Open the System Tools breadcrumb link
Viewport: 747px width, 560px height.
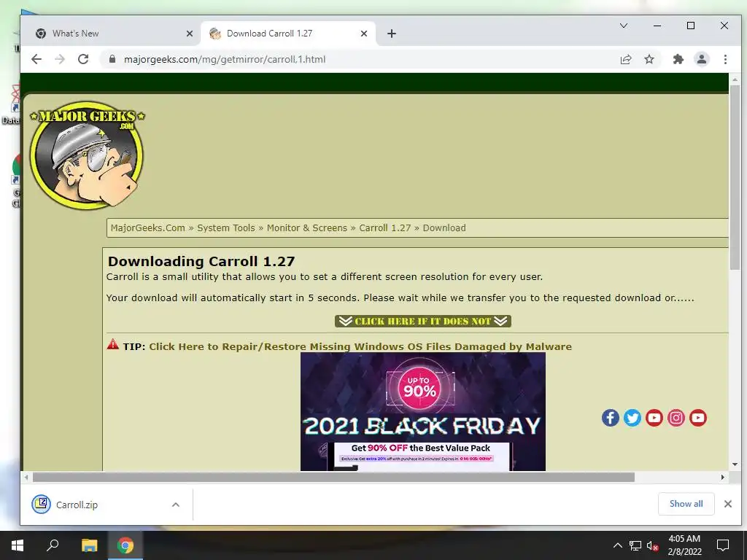point(226,228)
